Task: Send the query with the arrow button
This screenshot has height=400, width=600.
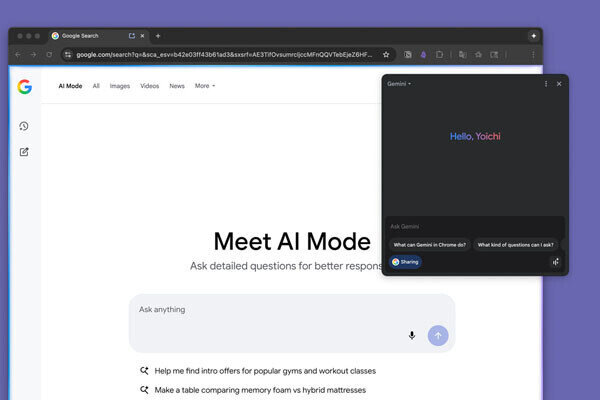Action: [438, 336]
